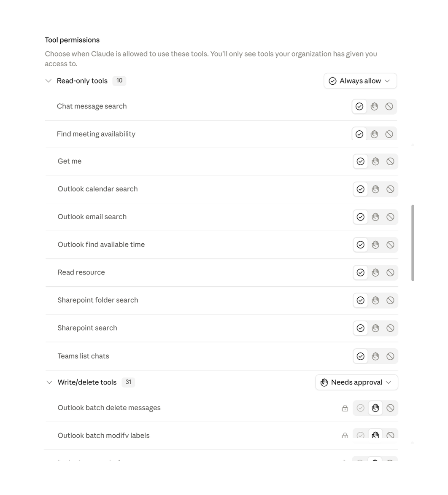Block the Outlook batch delete messages tool

390,408
